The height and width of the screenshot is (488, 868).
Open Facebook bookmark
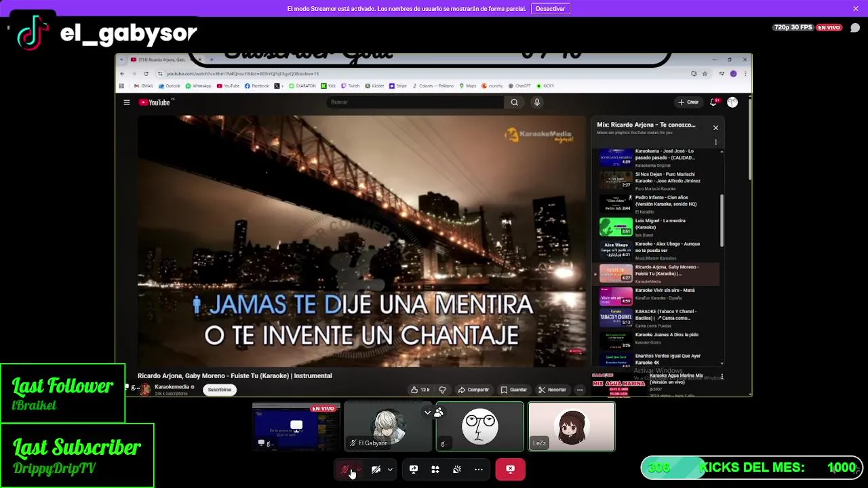click(x=257, y=86)
